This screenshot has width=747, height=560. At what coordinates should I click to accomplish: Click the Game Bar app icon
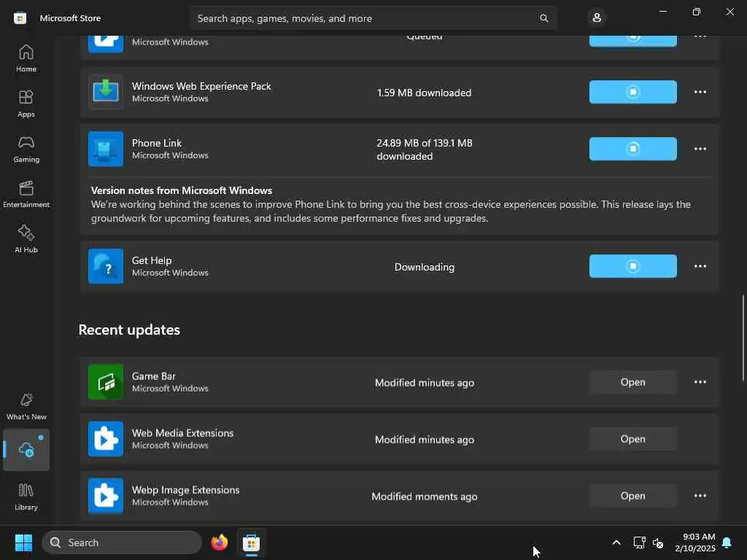(106, 382)
